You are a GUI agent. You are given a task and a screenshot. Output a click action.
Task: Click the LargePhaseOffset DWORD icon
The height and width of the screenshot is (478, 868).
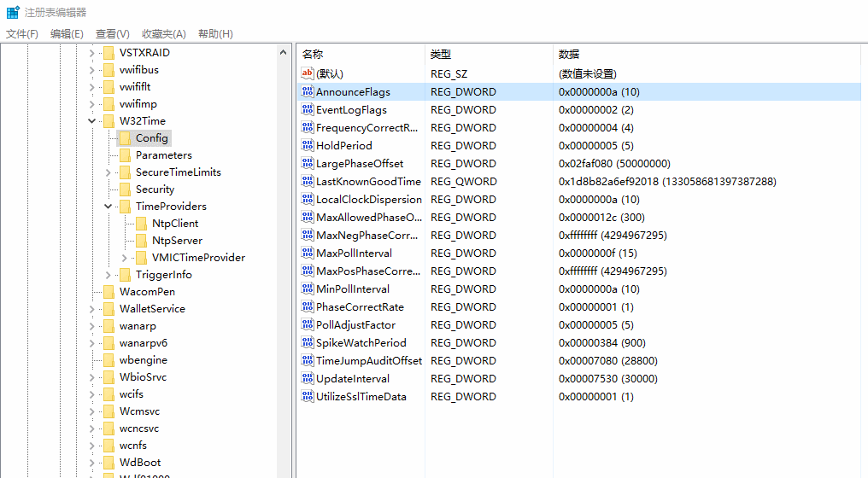point(308,163)
